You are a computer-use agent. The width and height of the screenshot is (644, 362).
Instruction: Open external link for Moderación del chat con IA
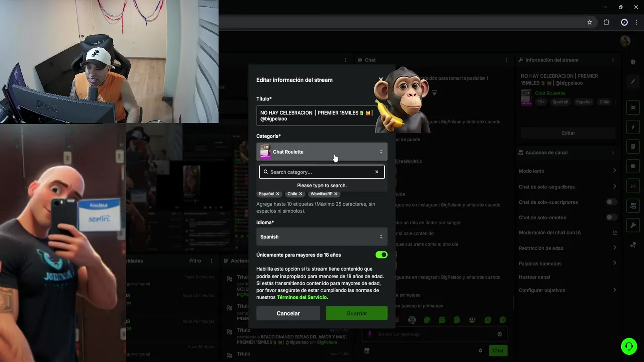(x=615, y=233)
